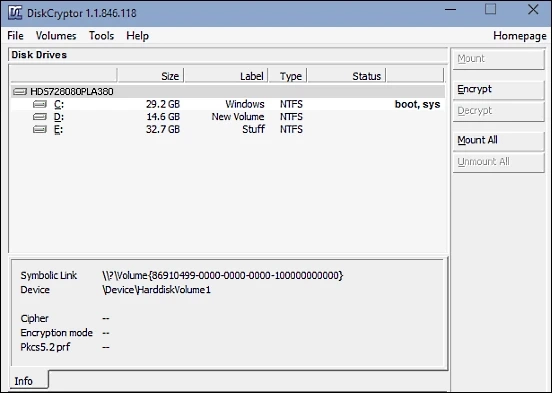The width and height of the screenshot is (552, 393).
Task: Select the HDS728080PLA380 disk row
Action: coord(228,92)
